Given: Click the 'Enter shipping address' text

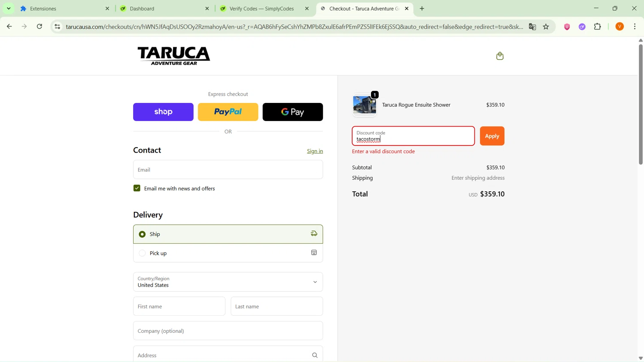Looking at the screenshot, I should click(478, 178).
